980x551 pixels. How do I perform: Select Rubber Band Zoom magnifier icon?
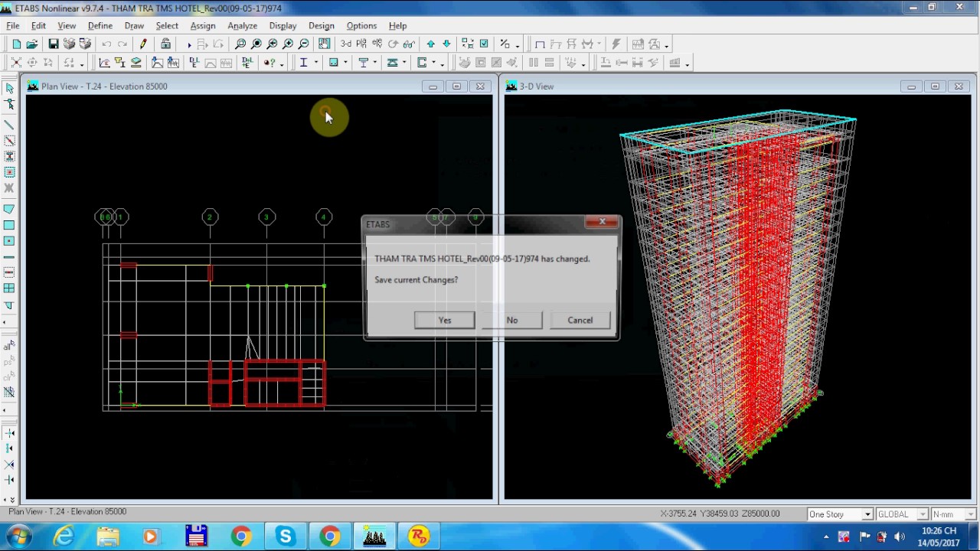click(240, 44)
